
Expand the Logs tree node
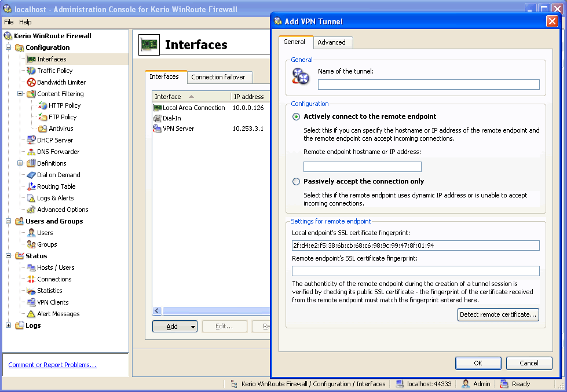[x=8, y=325]
